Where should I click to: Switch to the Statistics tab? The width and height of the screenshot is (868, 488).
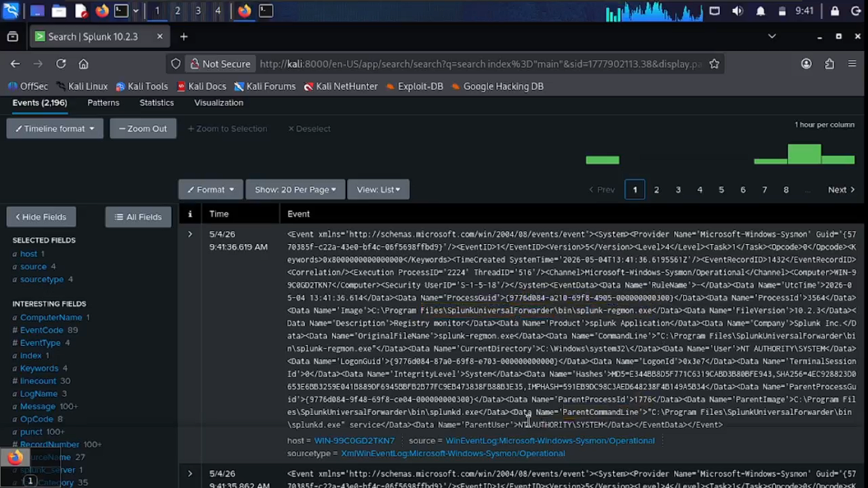pyautogui.click(x=157, y=102)
